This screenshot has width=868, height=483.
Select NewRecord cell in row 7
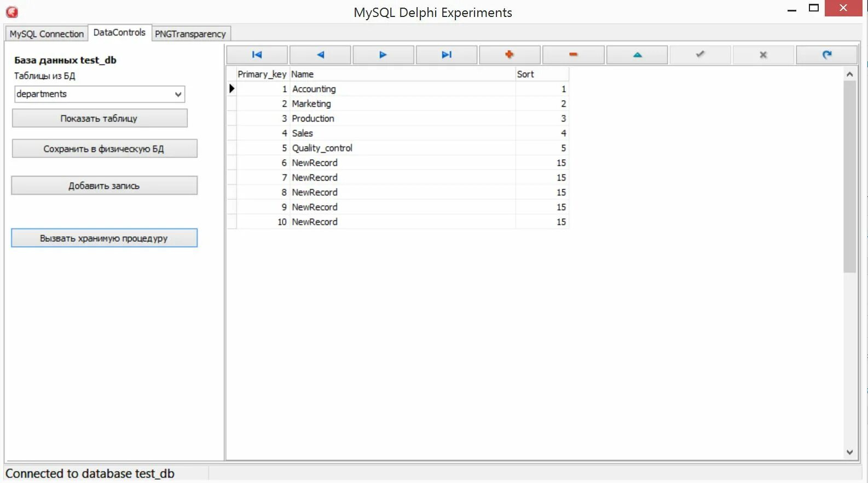click(402, 177)
